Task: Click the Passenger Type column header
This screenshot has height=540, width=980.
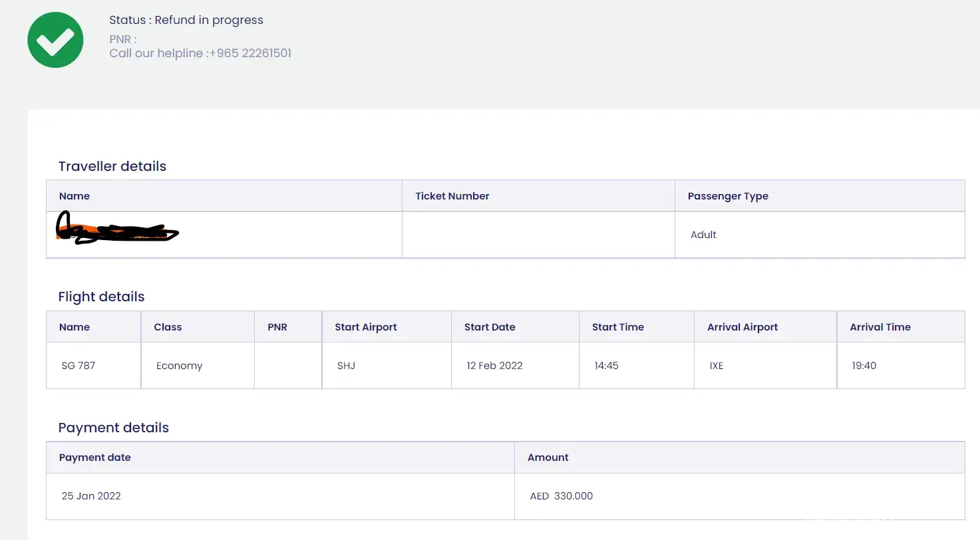Action: click(x=728, y=196)
